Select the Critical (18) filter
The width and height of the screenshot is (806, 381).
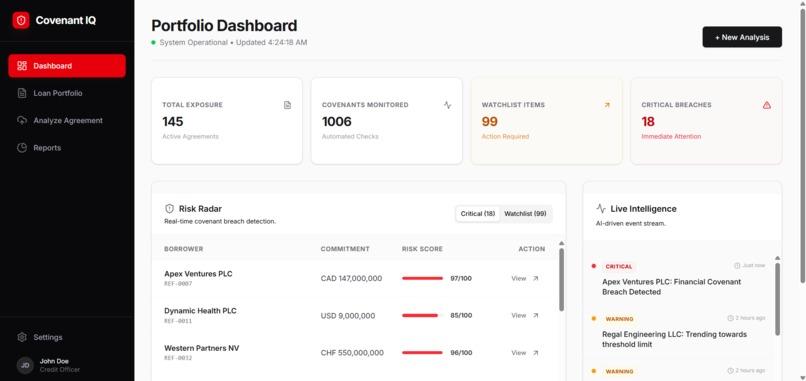[478, 213]
